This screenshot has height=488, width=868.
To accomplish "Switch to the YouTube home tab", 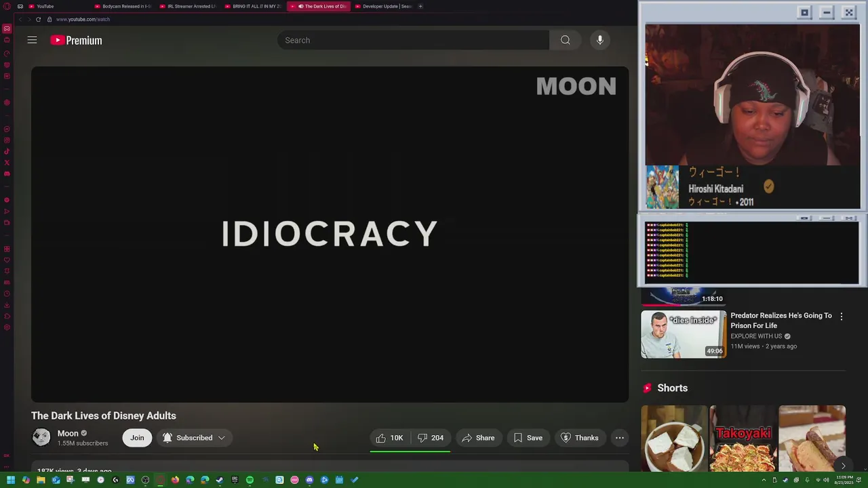I will pyautogui.click(x=57, y=6).
